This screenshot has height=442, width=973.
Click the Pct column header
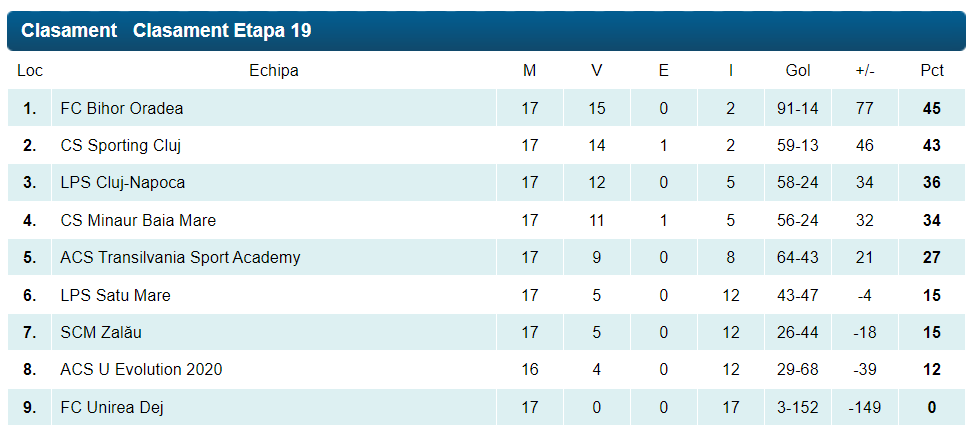pos(932,71)
